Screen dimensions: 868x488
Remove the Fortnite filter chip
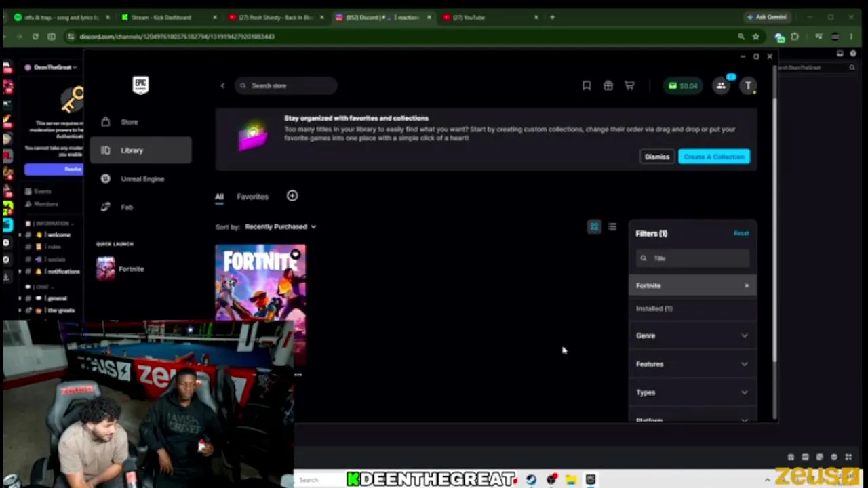coord(747,286)
